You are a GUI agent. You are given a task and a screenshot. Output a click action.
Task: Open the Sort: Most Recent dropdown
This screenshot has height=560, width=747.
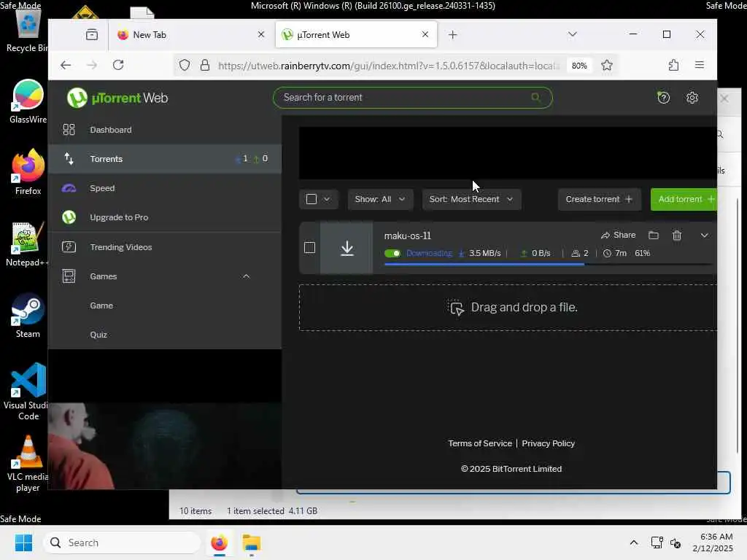[471, 199]
